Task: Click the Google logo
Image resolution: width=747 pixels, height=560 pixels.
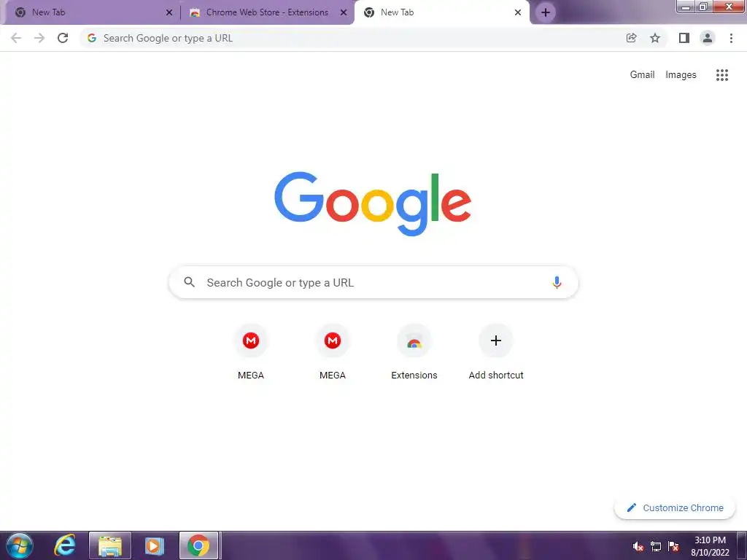Action: point(373,204)
